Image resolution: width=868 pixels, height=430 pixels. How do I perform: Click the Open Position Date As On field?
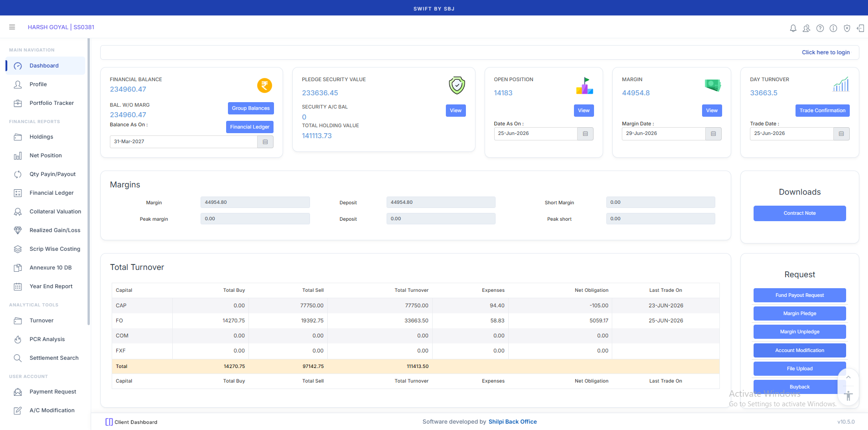coord(536,134)
